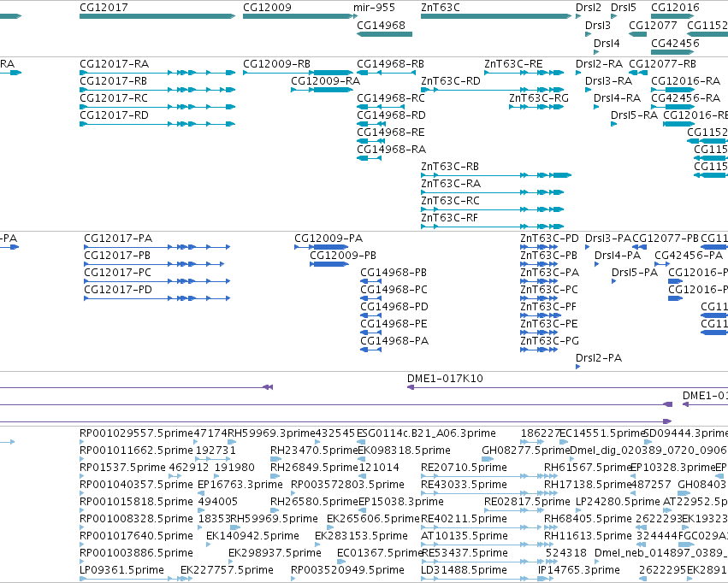Open the Drsl4-PA protein label
Image resolution: width=728 pixels, height=583 pixels.
[x=618, y=256]
